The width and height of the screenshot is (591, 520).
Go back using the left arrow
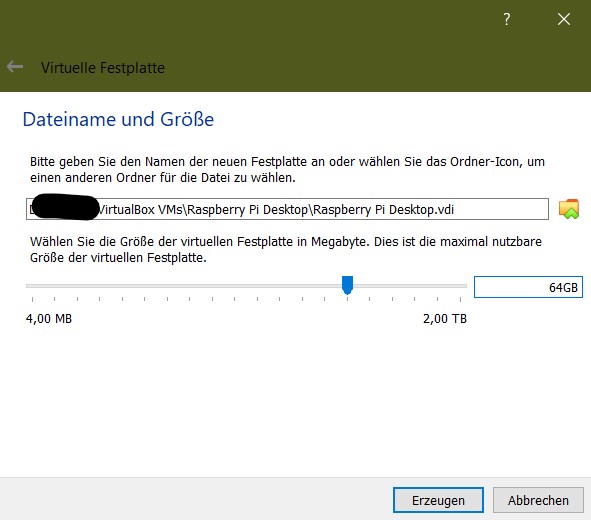coord(15,67)
